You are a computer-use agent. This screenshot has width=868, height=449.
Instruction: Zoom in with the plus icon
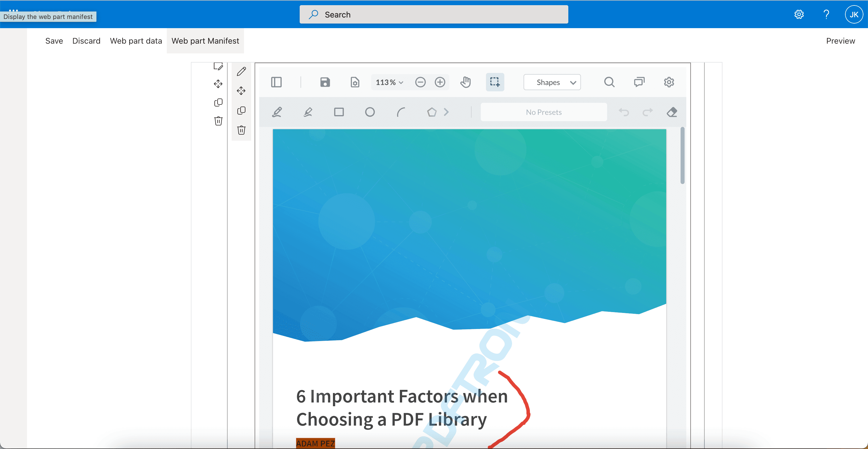tap(440, 82)
